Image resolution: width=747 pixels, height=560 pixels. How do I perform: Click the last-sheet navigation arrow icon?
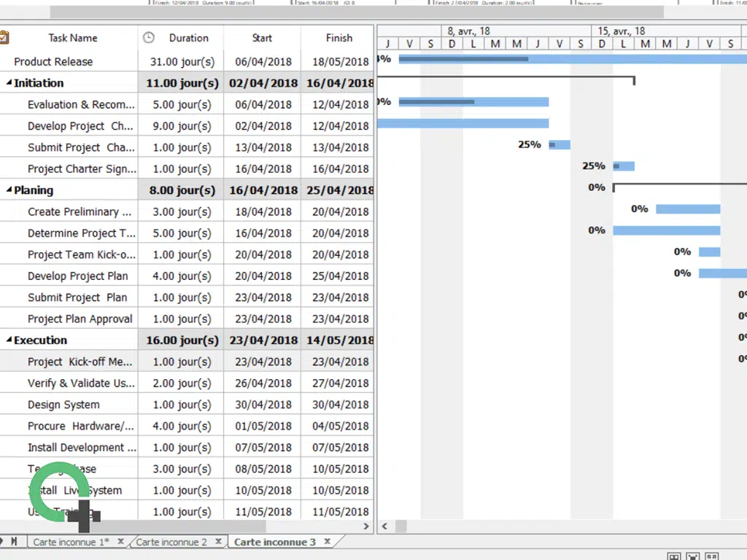(x=14, y=542)
